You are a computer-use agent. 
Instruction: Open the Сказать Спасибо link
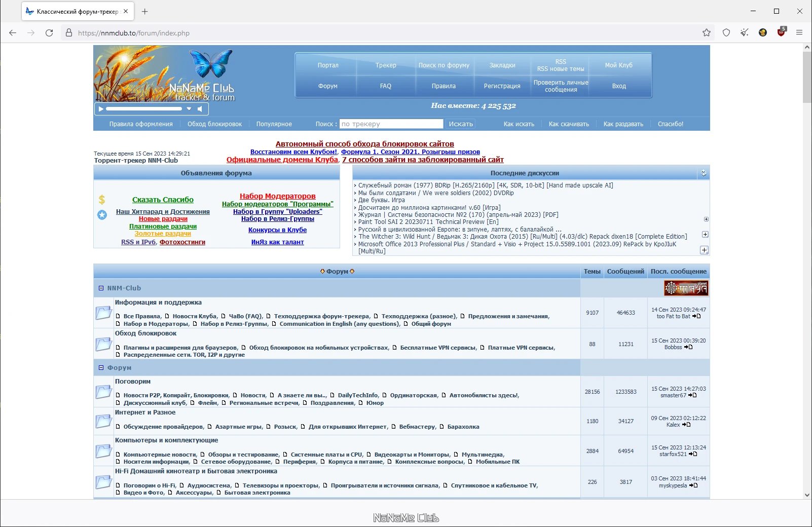(163, 200)
